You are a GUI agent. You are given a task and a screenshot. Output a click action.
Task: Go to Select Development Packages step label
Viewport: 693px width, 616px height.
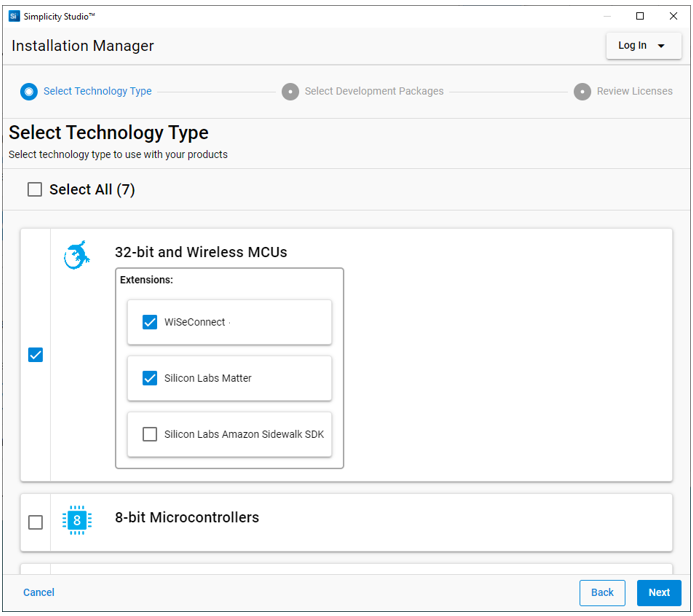[374, 91]
